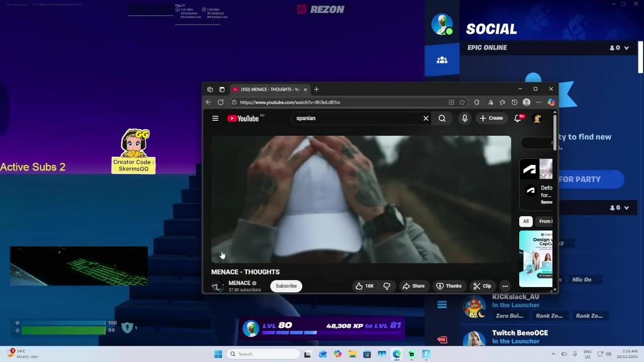Open Microsoft Store from the taskbar
Screen dimensions: 644x362
pyautogui.click(x=367, y=354)
